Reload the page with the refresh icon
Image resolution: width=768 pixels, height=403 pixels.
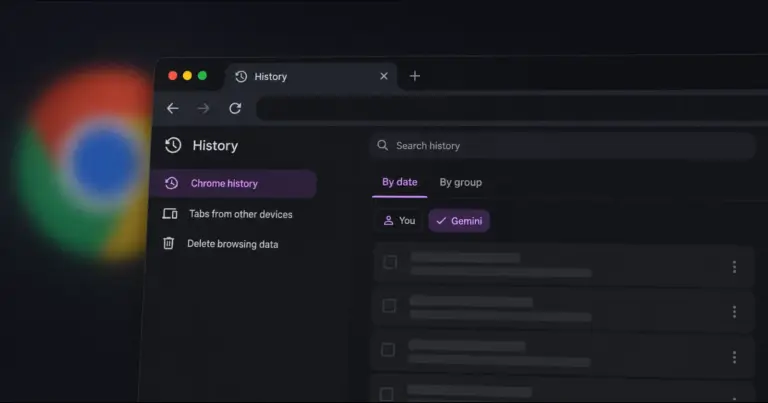tap(235, 108)
